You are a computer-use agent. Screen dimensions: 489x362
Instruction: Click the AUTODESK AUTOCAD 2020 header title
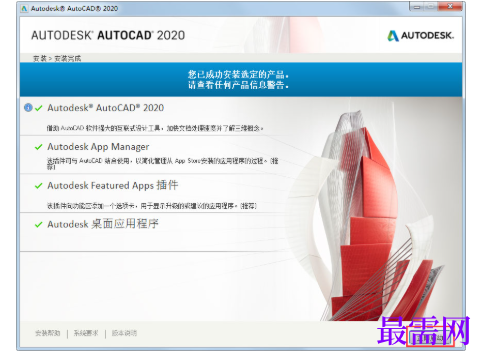(108, 35)
